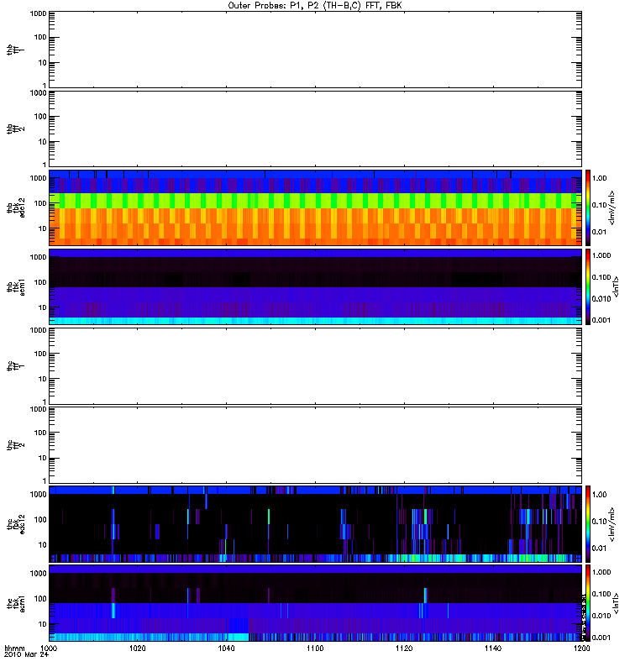Click the "1200" time label on the x-axis
Image resolution: width=630 pixels, height=672 pixels.
[581, 648]
